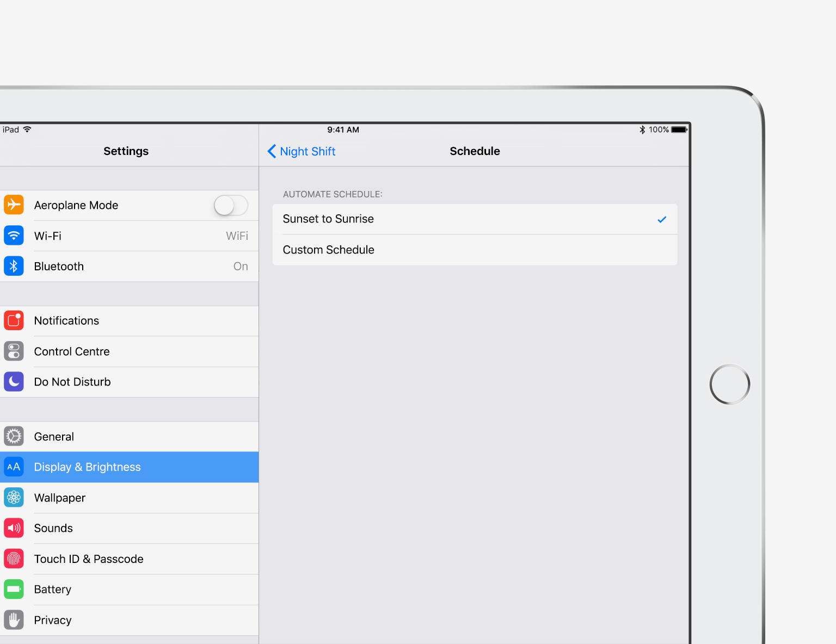This screenshot has height=644, width=836.
Task: Tap the blue back chevron arrow
Action: (x=272, y=151)
